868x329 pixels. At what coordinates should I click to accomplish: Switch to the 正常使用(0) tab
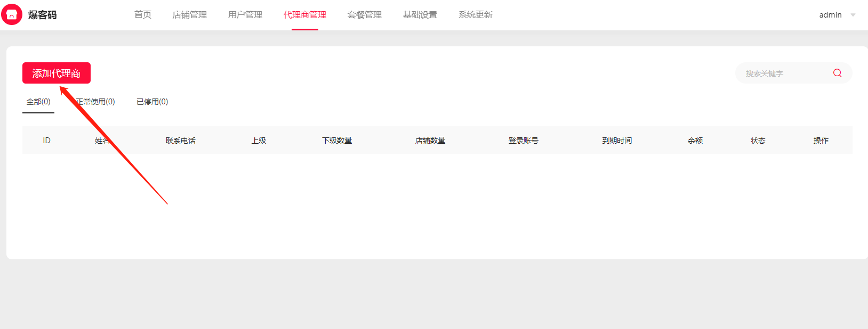coord(96,102)
